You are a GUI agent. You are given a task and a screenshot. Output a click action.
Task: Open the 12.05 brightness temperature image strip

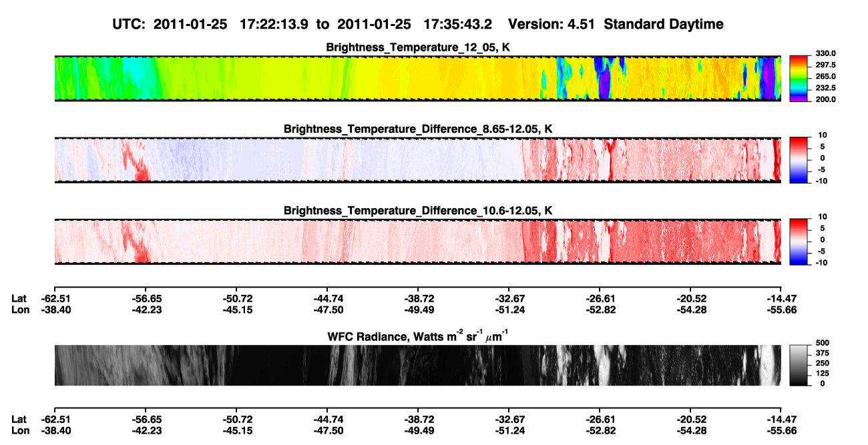(x=417, y=79)
